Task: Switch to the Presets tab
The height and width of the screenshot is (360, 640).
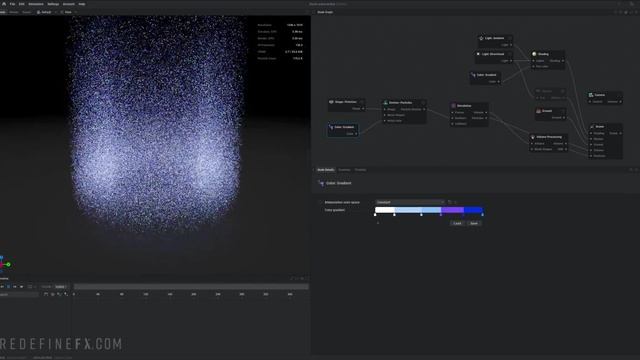Action: (x=360, y=170)
